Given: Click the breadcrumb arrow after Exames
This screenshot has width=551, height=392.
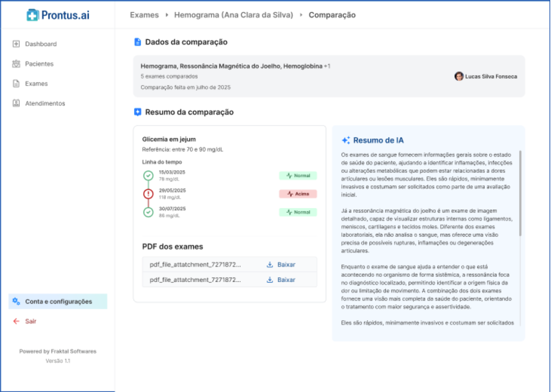Looking at the screenshot, I should (x=167, y=15).
